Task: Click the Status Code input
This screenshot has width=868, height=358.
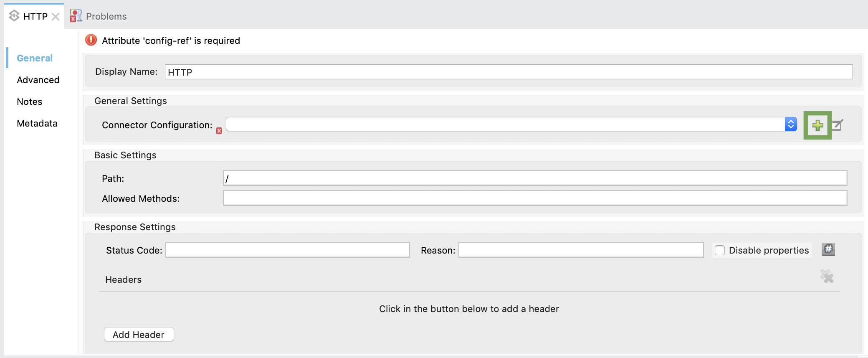Action: [287, 250]
